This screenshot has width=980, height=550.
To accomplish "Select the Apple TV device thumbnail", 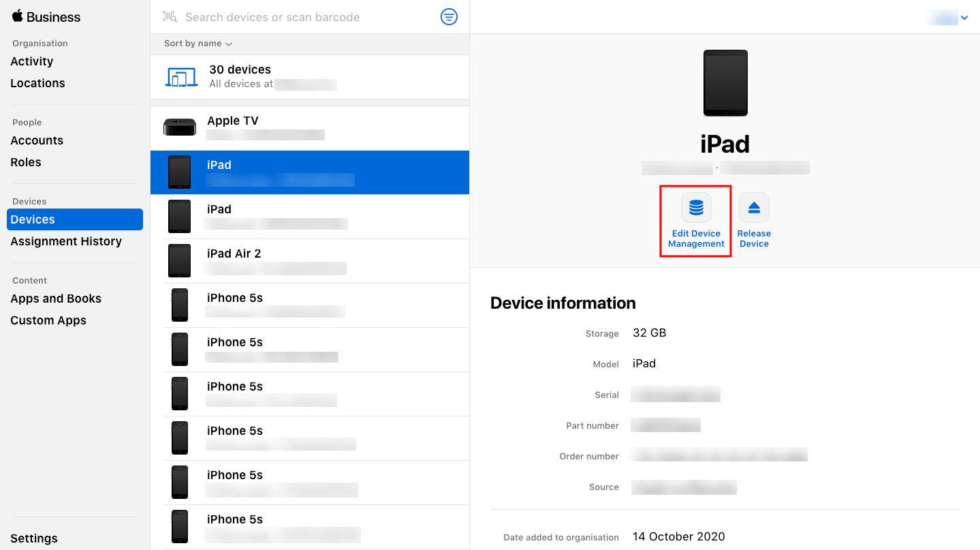I will click(x=180, y=127).
